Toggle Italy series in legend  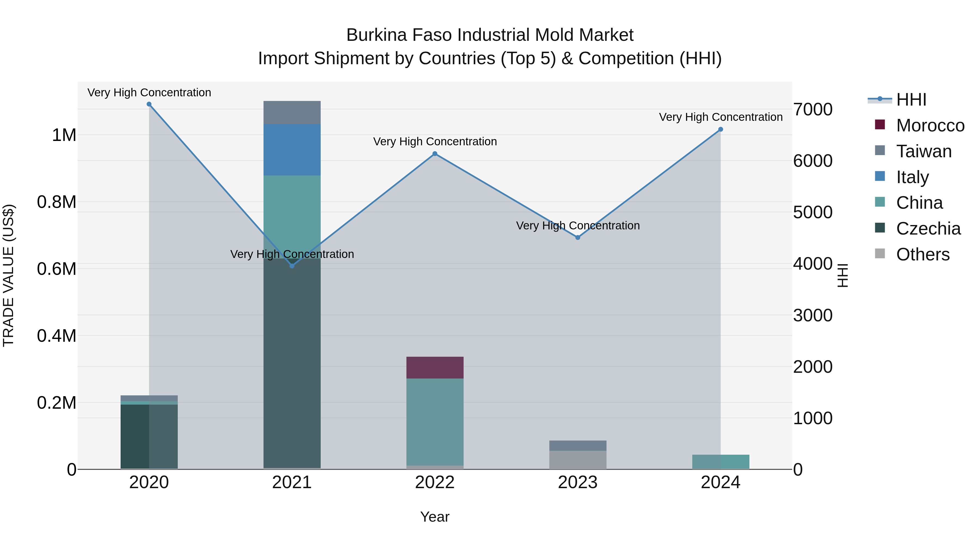tap(902, 177)
